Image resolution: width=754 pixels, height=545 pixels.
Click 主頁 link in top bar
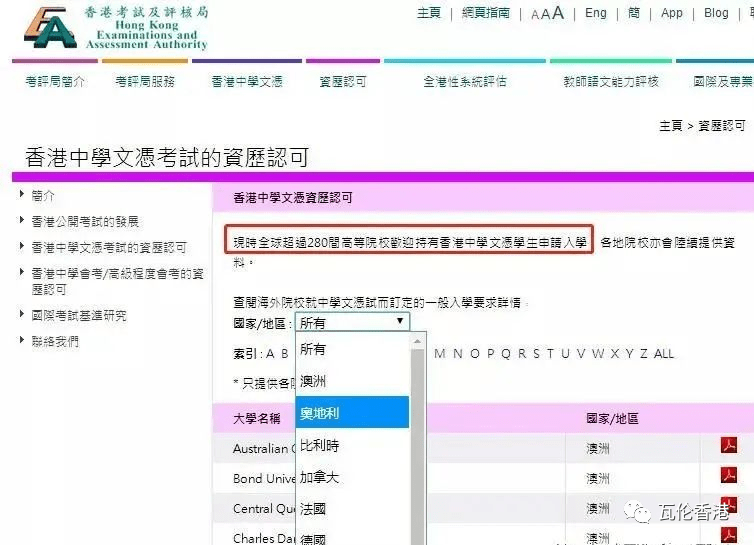tap(428, 13)
